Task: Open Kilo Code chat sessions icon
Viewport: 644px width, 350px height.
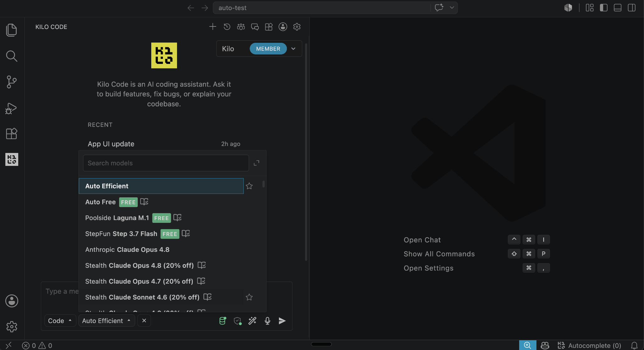Action: [x=255, y=27]
